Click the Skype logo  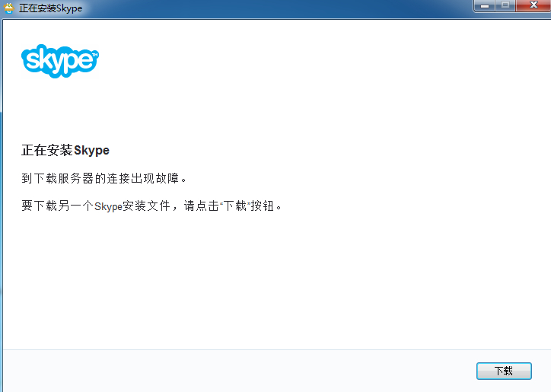pyautogui.click(x=60, y=61)
